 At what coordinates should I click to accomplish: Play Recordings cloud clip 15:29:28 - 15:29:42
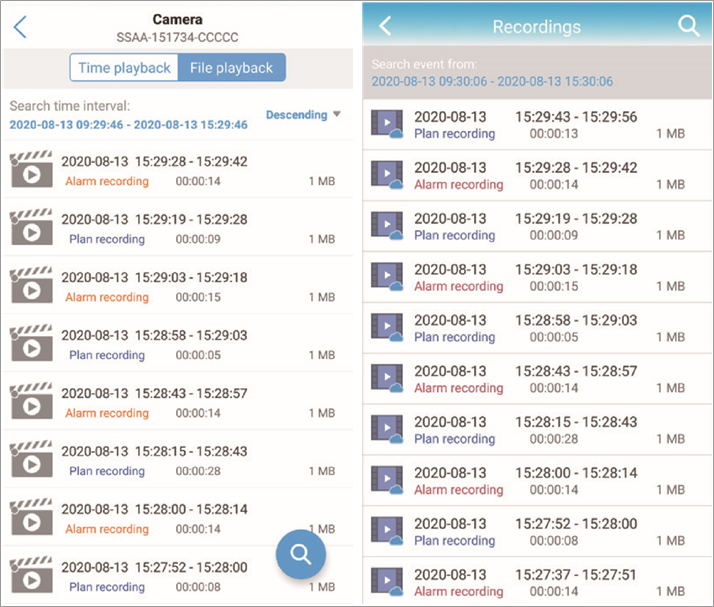click(x=387, y=174)
